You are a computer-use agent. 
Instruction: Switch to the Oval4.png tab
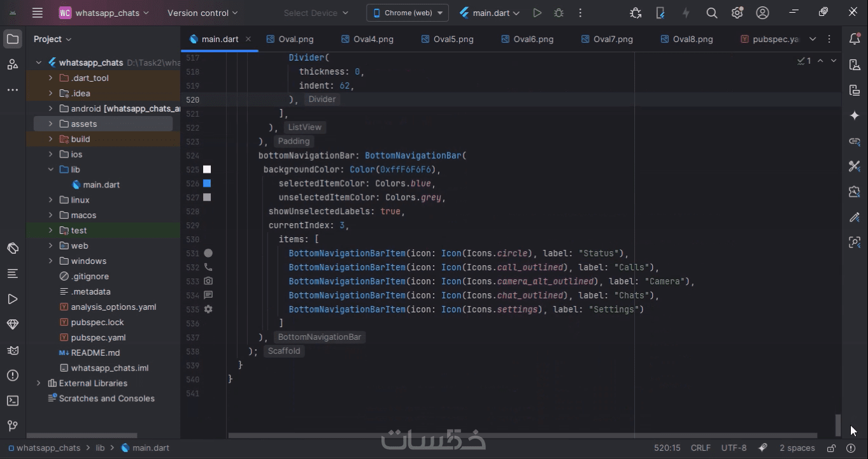pos(367,39)
